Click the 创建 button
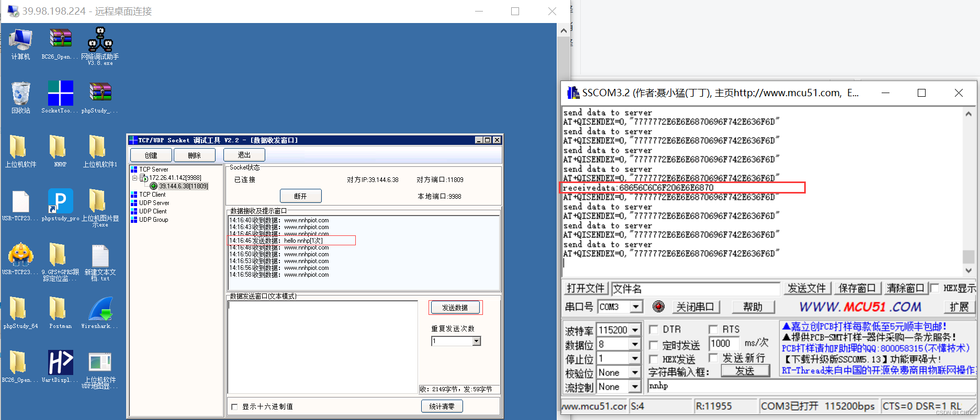980x420 pixels. [x=151, y=155]
